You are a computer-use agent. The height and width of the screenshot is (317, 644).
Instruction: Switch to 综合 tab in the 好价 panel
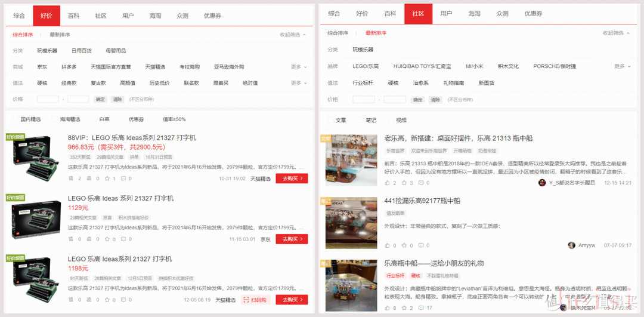click(x=19, y=16)
